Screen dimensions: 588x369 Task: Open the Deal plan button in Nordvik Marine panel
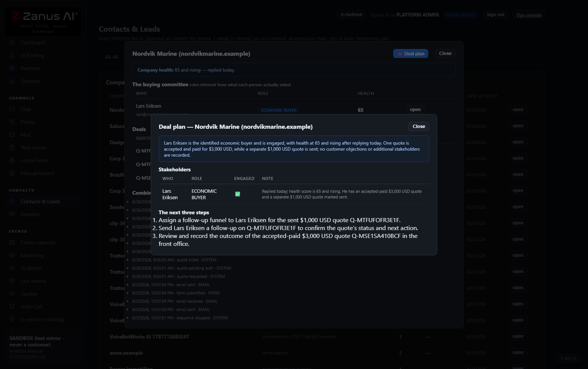(410, 53)
